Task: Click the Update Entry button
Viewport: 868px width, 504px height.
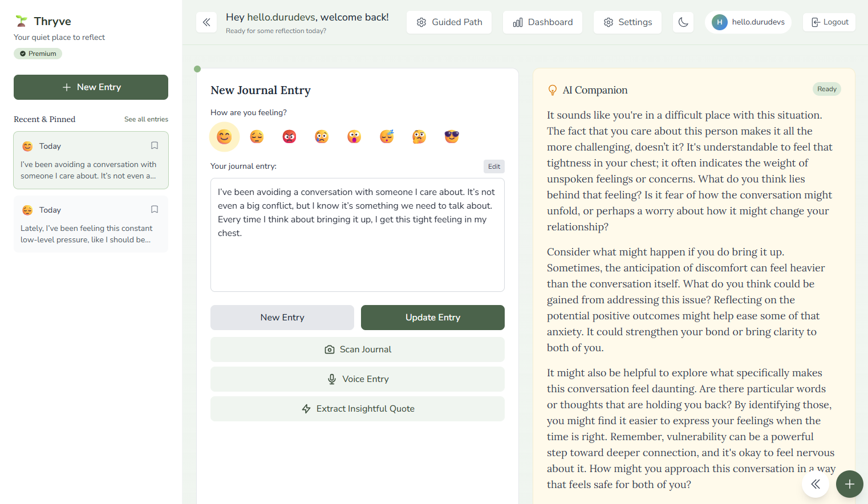Action: pyautogui.click(x=433, y=318)
